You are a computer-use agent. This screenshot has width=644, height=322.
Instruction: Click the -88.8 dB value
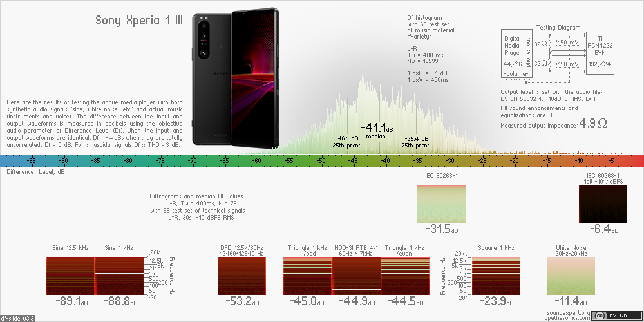coord(120,301)
